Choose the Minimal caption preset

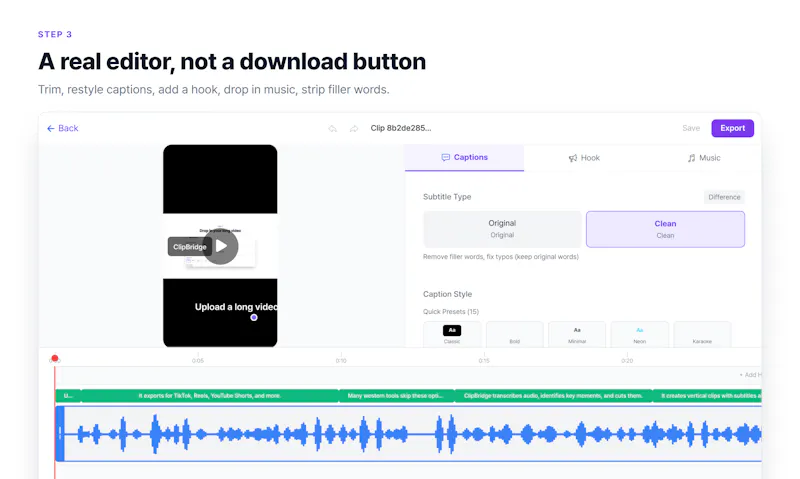tap(577, 334)
